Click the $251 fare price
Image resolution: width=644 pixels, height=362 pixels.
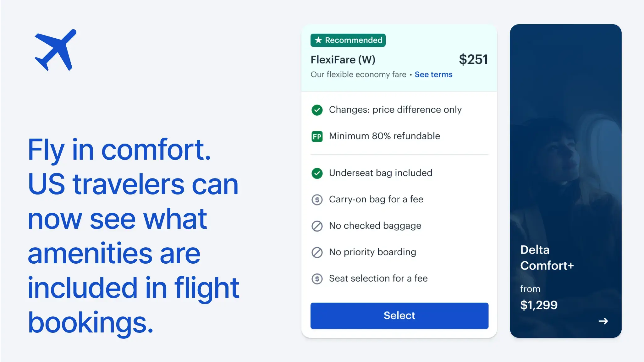click(x=473, y=59)
